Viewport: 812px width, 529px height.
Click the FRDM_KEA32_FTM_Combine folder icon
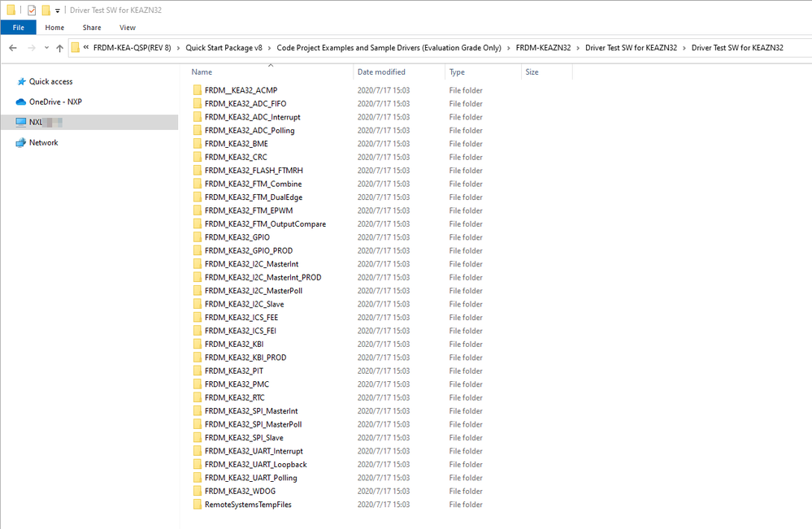click(198, 184)
